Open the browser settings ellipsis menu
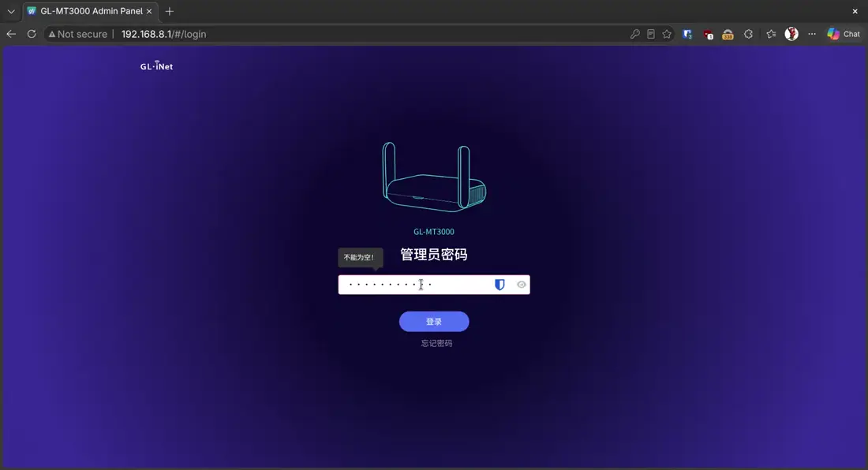868x470 pixels. tap(812, 34)
